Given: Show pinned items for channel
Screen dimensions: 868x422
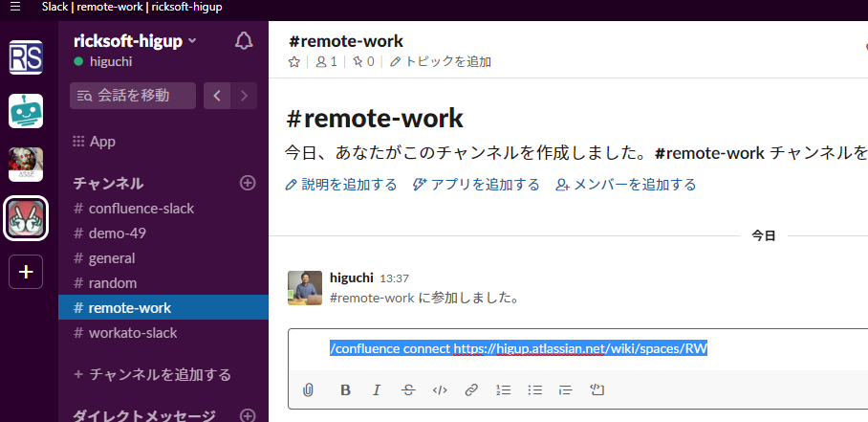Looking at the screenshot, I should [x=362, y=62].
